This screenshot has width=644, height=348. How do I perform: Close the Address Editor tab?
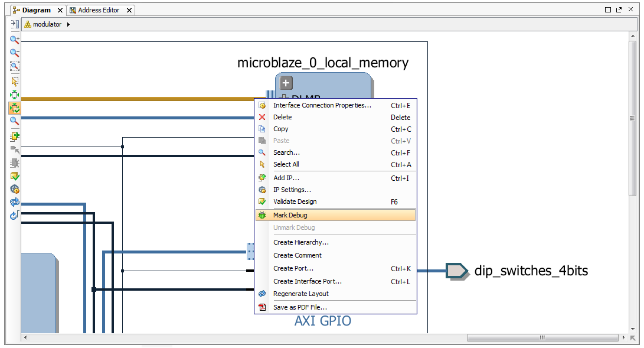[129, 10]
